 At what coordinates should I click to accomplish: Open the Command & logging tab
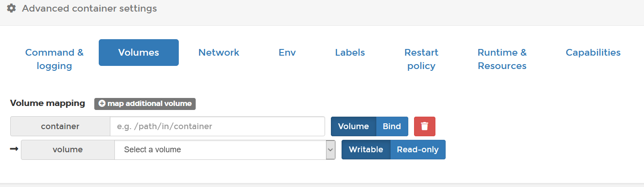pyautogui.click(x=54, y=59)
